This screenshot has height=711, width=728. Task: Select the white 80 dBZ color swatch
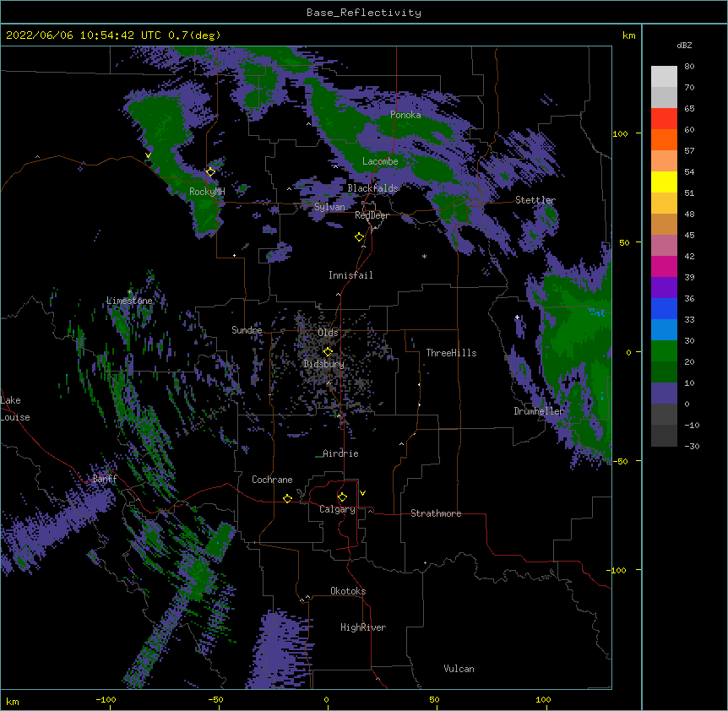(664, 76)
